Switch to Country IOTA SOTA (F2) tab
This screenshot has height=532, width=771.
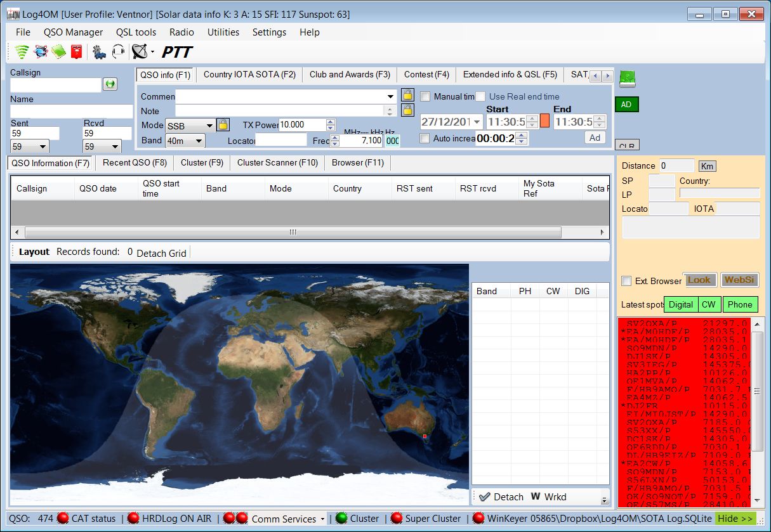tap(249, 75)
